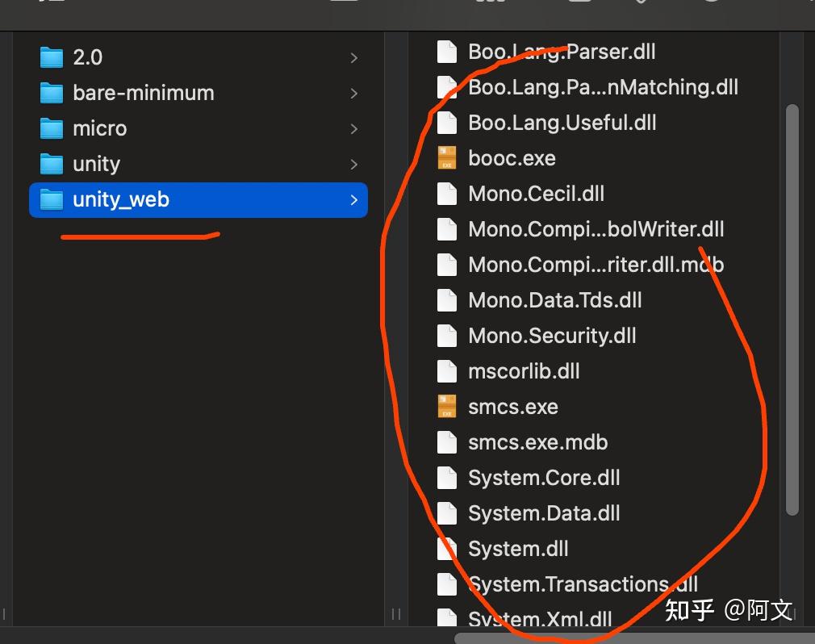Select Boo.Lang.Useful.dll
Image resolution: width=815 pixels, height=644 pixels.
coord(562,122)
